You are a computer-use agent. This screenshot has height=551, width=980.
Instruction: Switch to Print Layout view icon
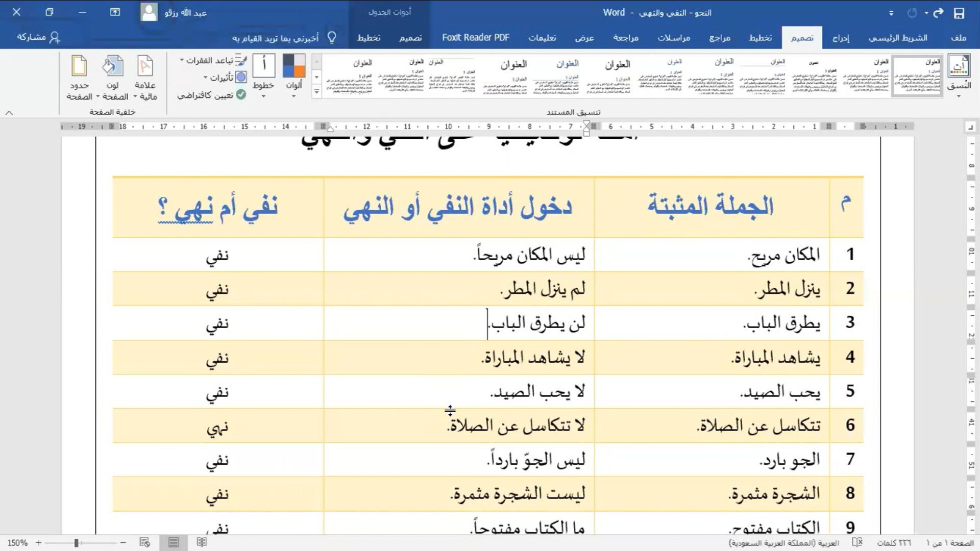pos(174,542)
